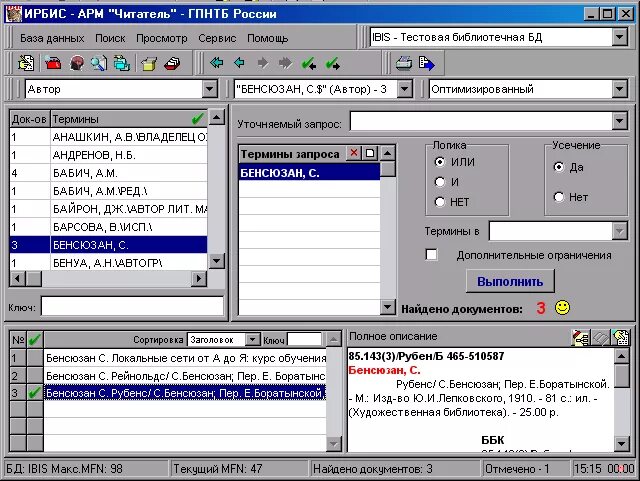Click the green checkmark in Термины column header
Viewport: 640px width, 481px height.
198,119
